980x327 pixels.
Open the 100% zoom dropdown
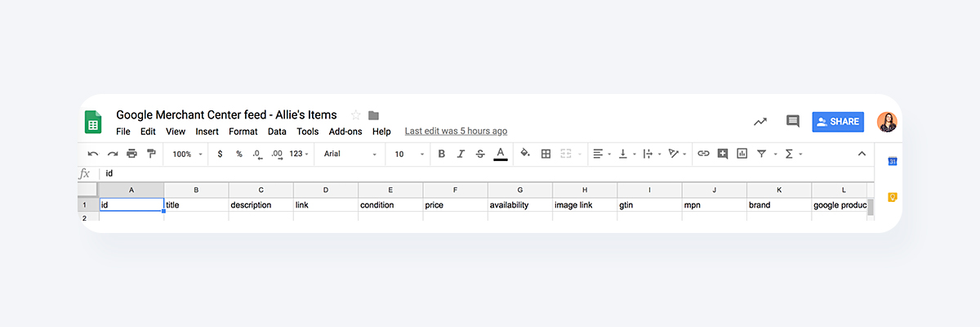(188, 154)
